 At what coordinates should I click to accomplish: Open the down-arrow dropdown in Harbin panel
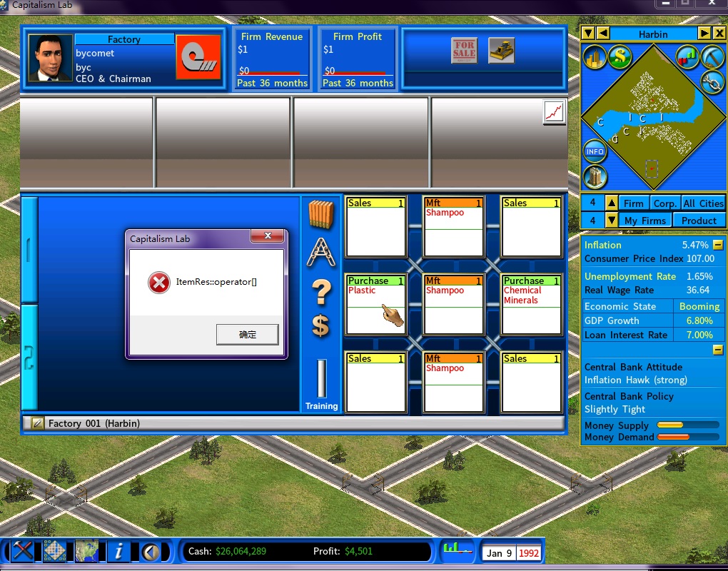pyautogui.click(x=588, y=34)
